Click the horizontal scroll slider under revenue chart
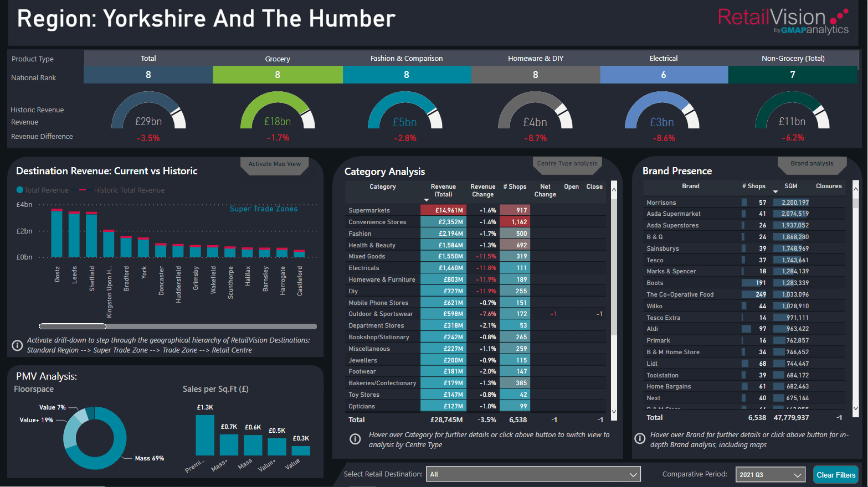 click(x=73, y=327)
